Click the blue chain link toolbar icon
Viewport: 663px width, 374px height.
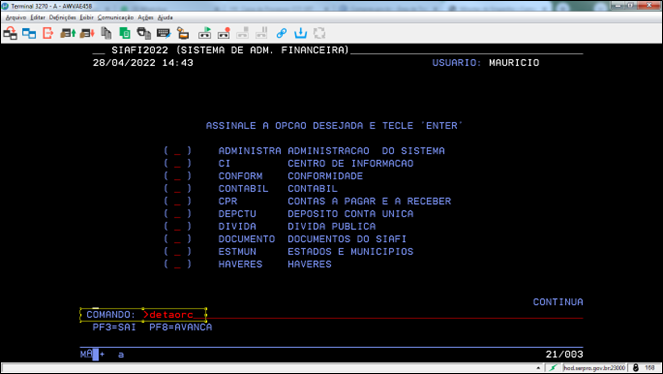pyautogui.click(x=282, y=33)
